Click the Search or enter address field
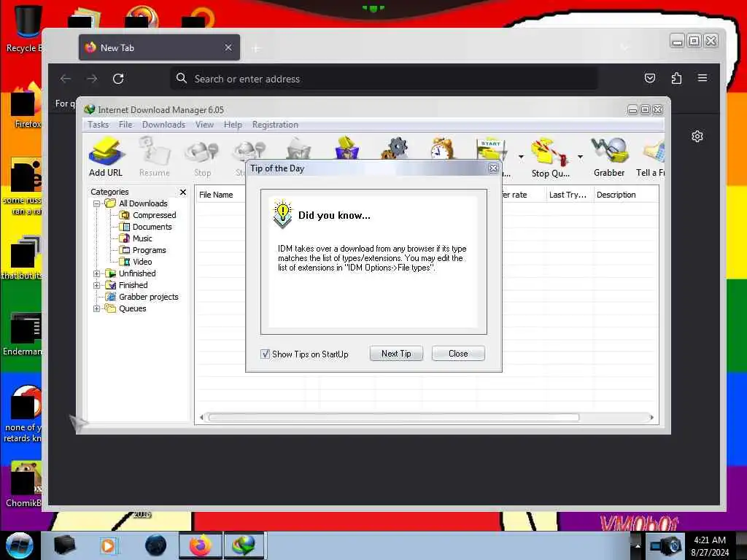Viewport: 747px width, 560px height. coord(384,79)
